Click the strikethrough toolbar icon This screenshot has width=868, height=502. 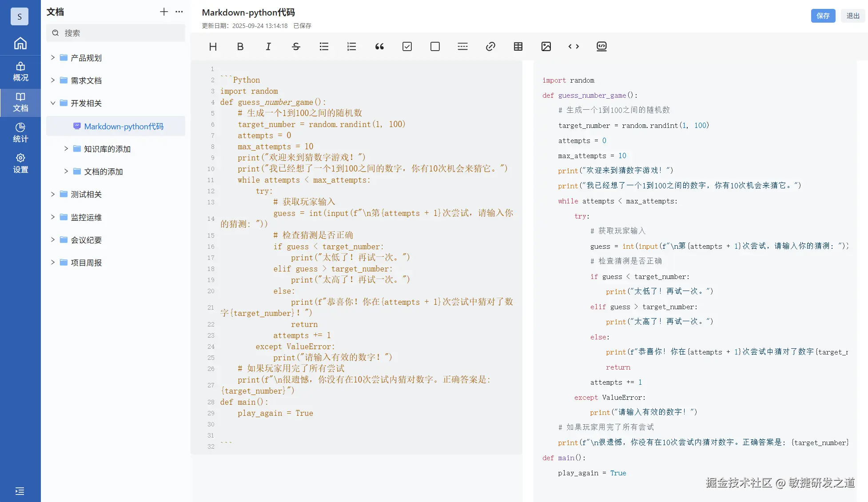[x=296, y=47]
